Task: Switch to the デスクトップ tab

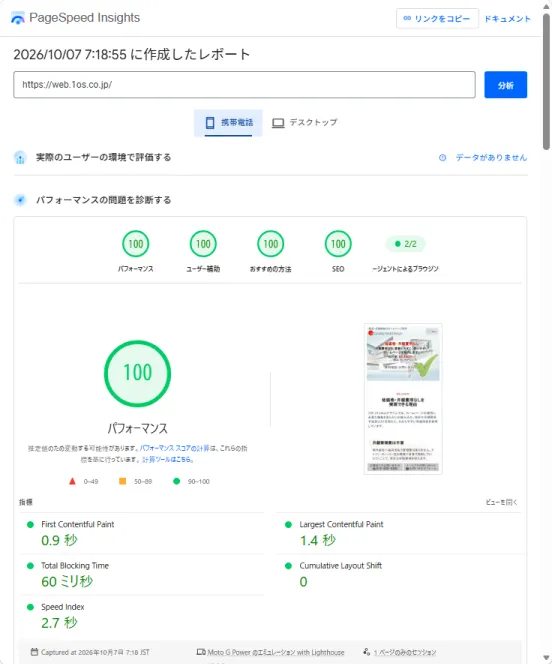Action: pos(305,123)
